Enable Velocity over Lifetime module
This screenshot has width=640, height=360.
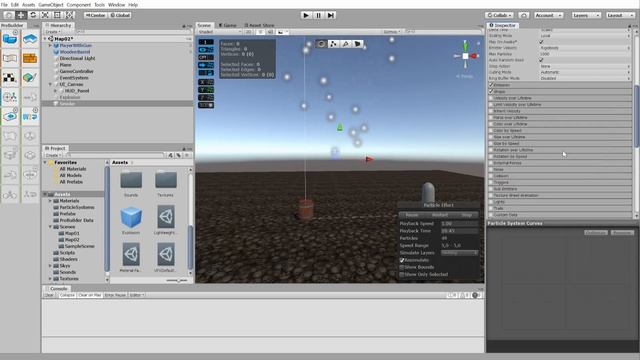coord(491,98)
